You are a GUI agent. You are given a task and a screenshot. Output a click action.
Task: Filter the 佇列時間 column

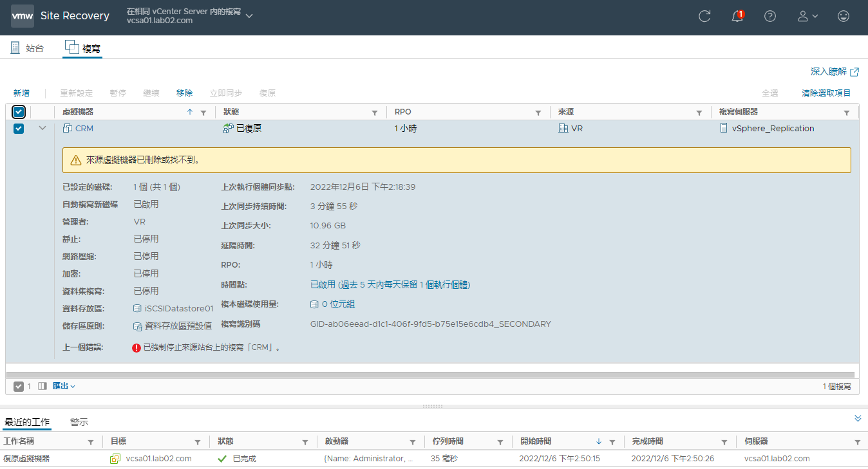500,442
